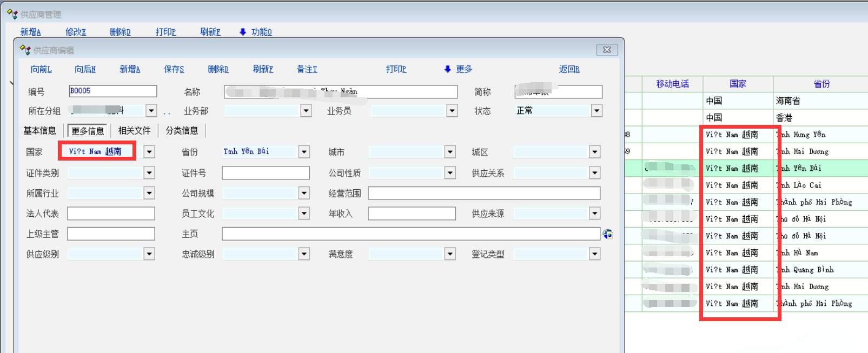Click 备注 in the dialog toolbar
The image size is (868, 353).
point(307,69)
